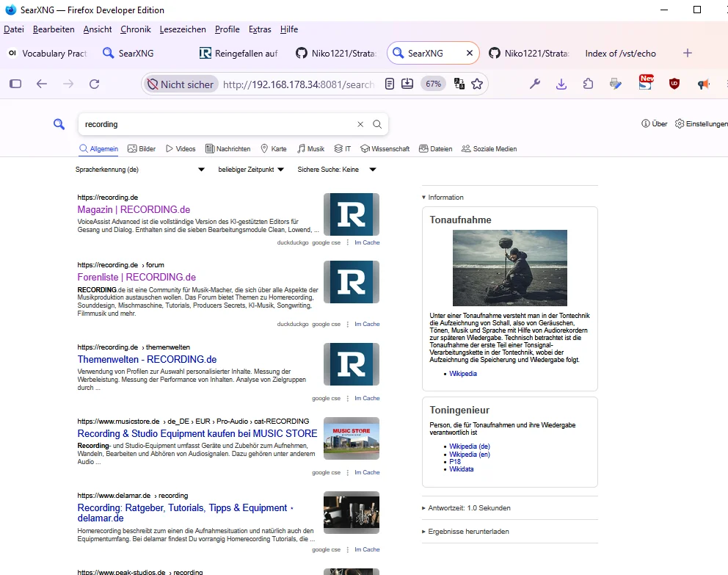This screenshot has width=728, height=575.
Task: Open the Sichere Suche: Keine dropdown
Action: click(x=337, y=170)
